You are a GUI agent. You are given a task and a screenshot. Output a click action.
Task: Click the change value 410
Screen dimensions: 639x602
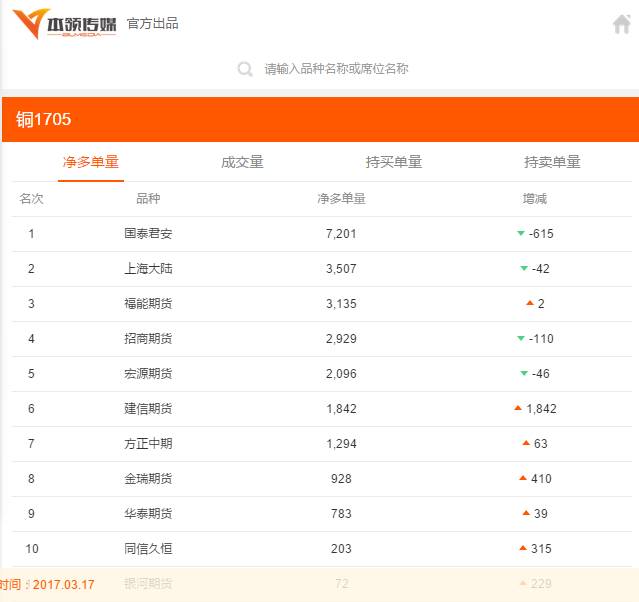[x=541, y=479]
